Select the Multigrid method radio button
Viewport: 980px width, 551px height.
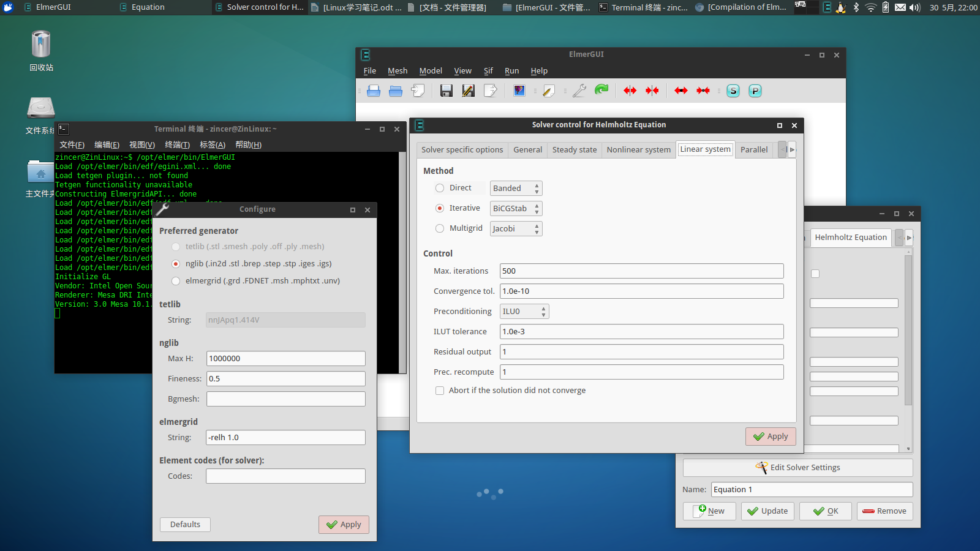click(440, 228)
